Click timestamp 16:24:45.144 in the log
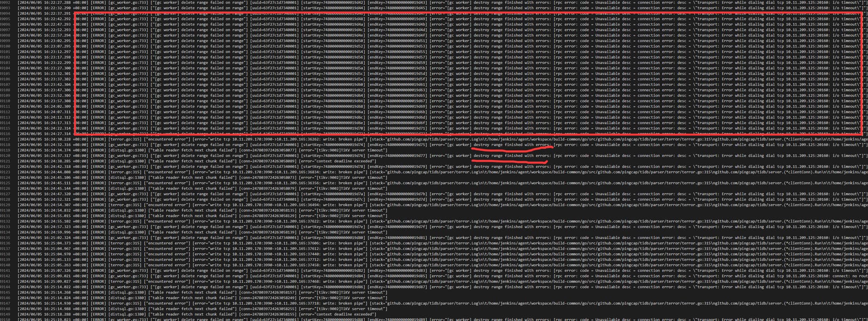The width and height of the screenshot is (868, 321). point(57,189)
